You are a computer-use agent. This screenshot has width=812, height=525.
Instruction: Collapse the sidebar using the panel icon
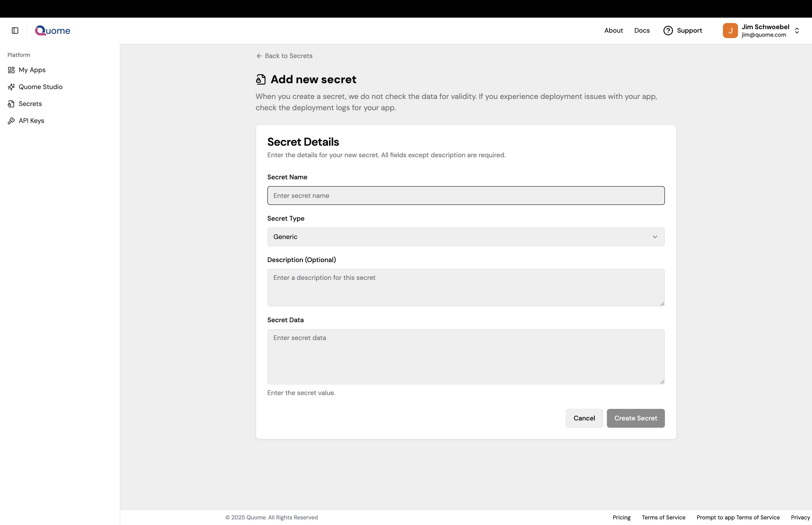coord(14,30)
